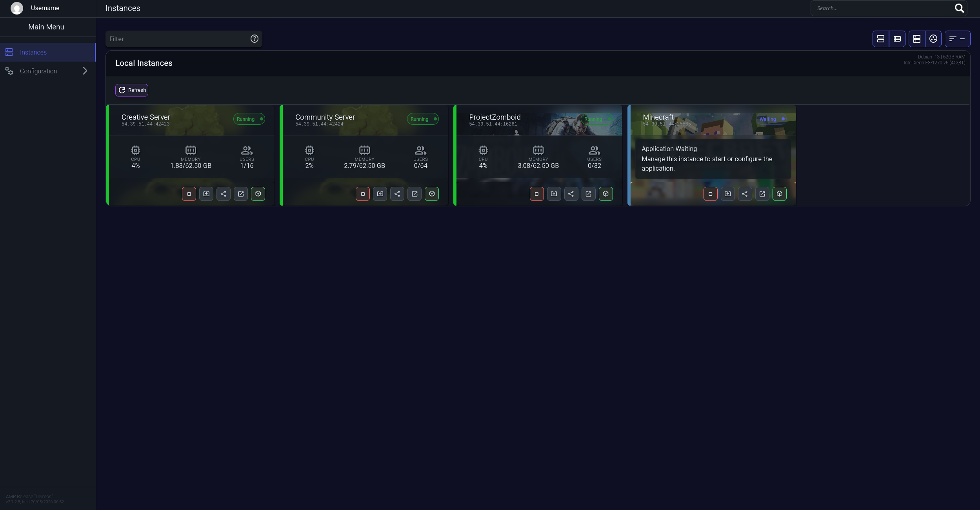The image size is (980, 510).
Task: Manage Minecraft via the green cube icon
Action: [780, 194]
